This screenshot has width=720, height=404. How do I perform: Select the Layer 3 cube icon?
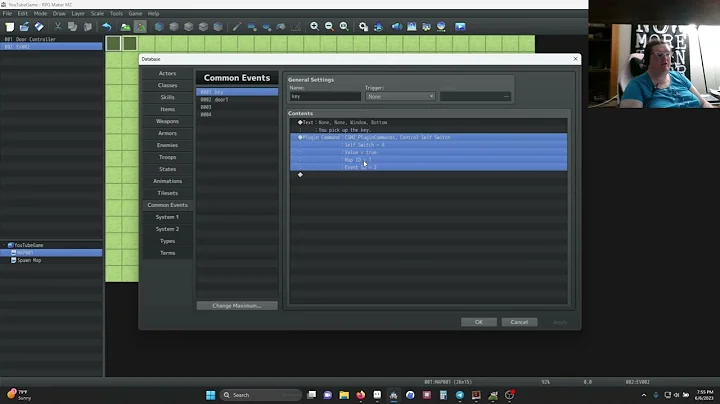click(x=203, y=27)
